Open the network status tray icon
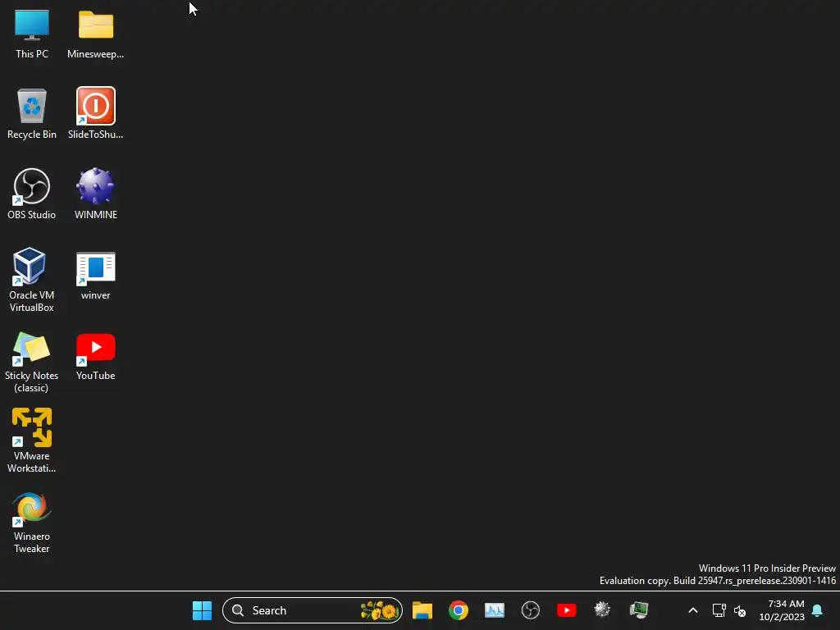The height and width of the screenshot is (630, 840). 719,610
